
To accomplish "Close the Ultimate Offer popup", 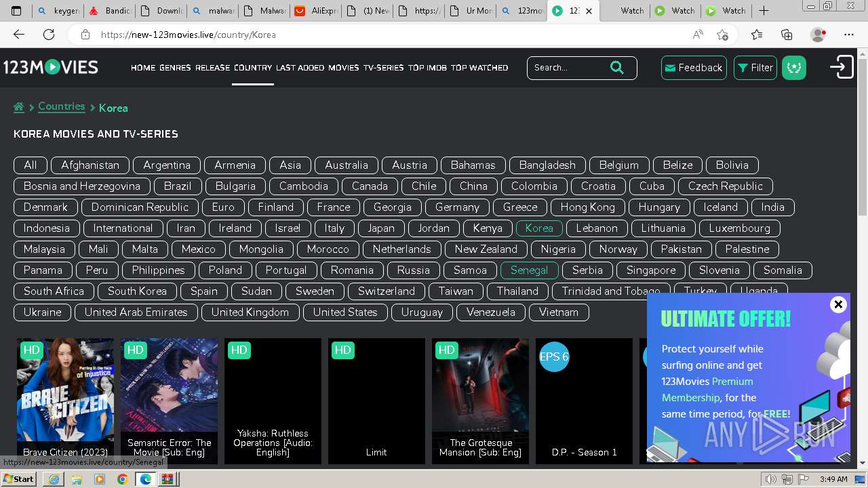I will coord(838,304).
